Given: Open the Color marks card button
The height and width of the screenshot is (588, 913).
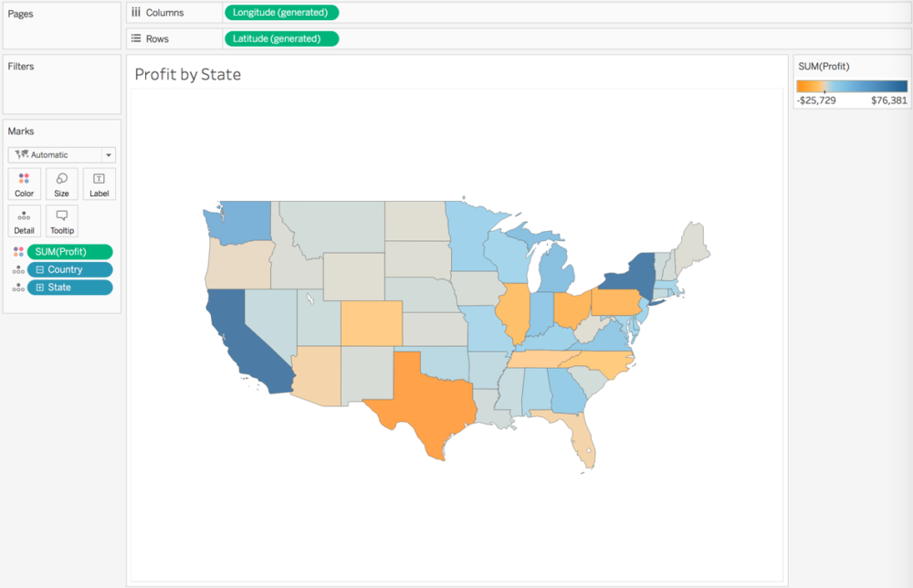Looking at the screenshot, I should click(x=25, y=184).
